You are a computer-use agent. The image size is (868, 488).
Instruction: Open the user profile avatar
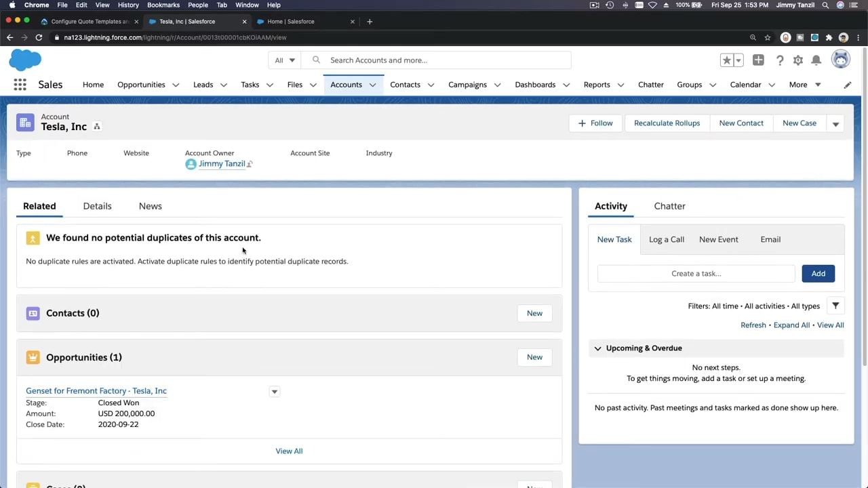click(841, 60)
